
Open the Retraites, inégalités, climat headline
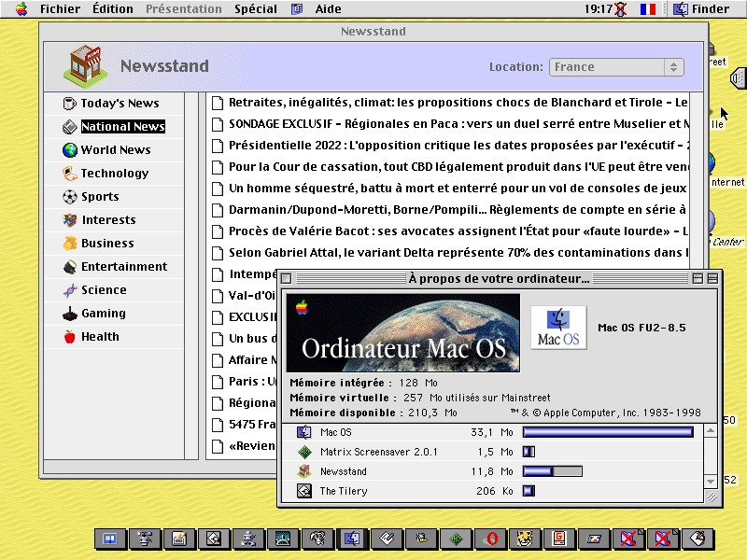click(458, 103)
